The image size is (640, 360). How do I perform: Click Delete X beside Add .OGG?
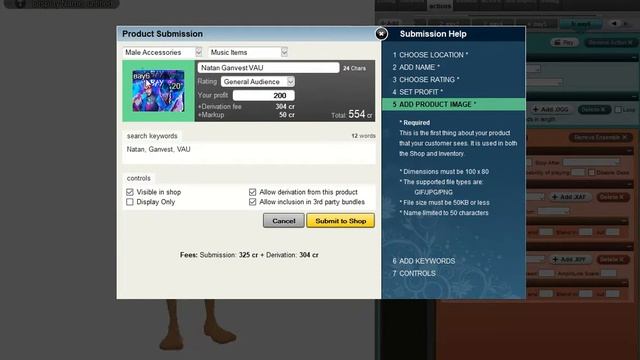594,109
